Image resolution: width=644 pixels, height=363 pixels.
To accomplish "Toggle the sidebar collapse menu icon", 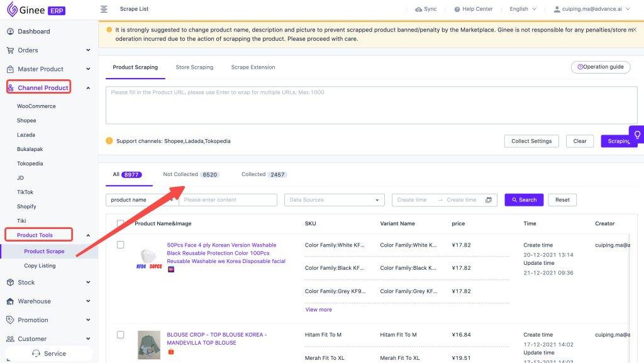I will coord(104,9).
